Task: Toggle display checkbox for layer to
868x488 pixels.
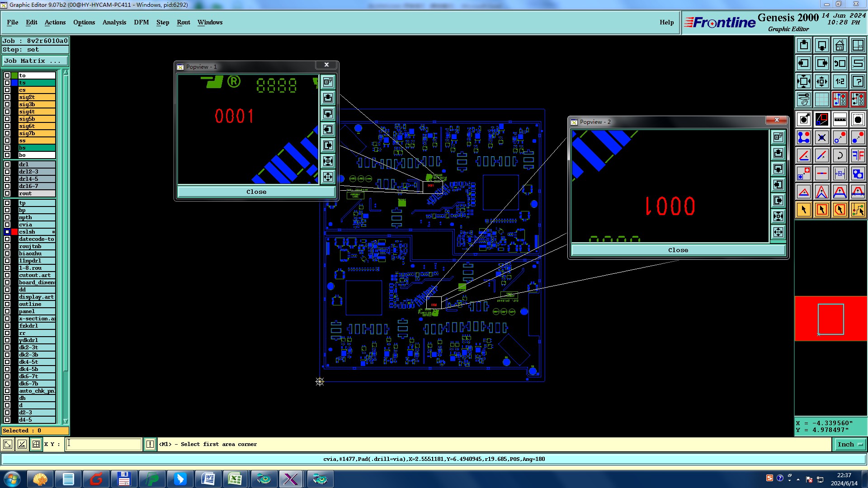Action: click(x=7, y=75)
